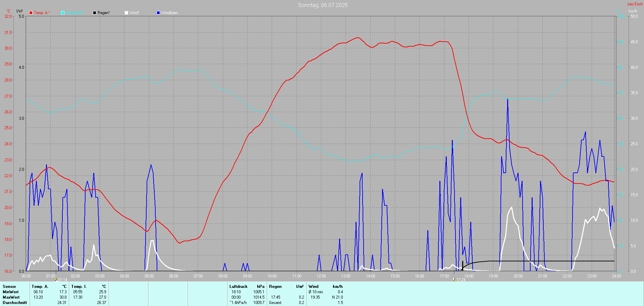Click the red Temp. A. legend swatch
This screenshot has height=306, width=644.
pos(31,13)
